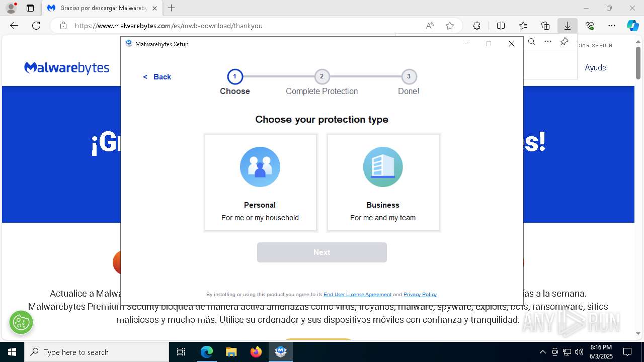Open downloads panel more options

click(548, 42)
